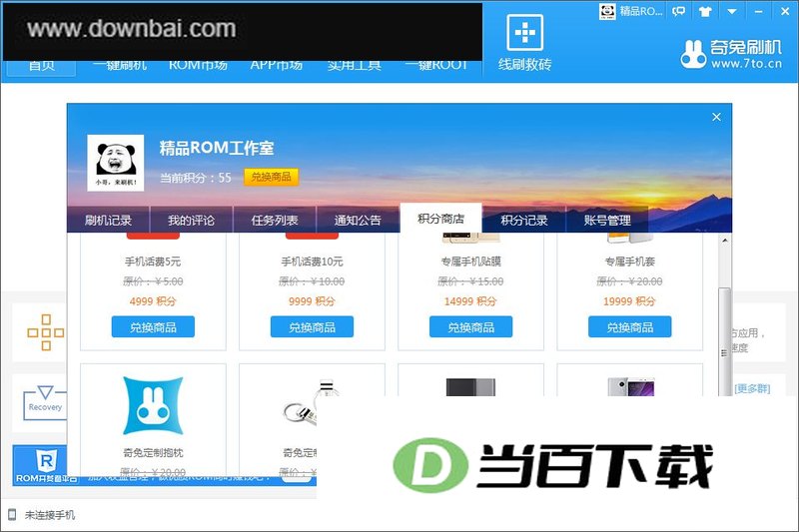Click the 14999 积分 price text
This screenshot has width=799, height=532.
pyautogui.click(x=469, y=300)
